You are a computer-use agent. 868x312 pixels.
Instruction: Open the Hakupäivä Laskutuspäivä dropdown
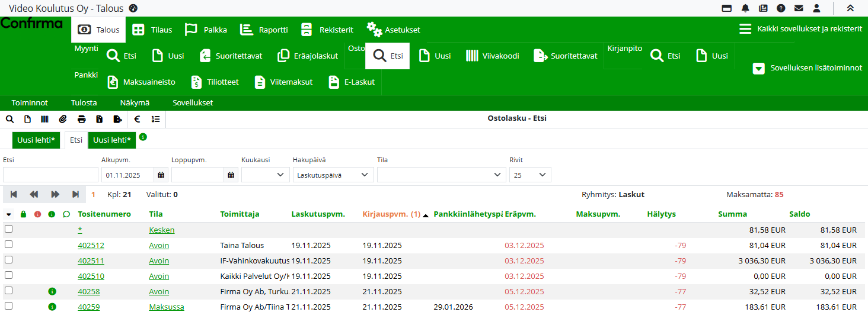coord(333,175)
